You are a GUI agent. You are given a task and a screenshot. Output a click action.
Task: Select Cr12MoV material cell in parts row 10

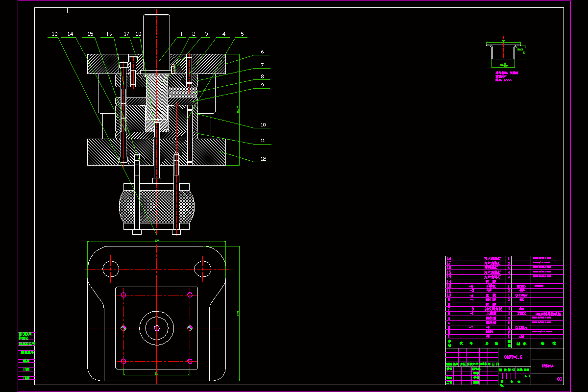pyautogui.click(x=521, y=295)
